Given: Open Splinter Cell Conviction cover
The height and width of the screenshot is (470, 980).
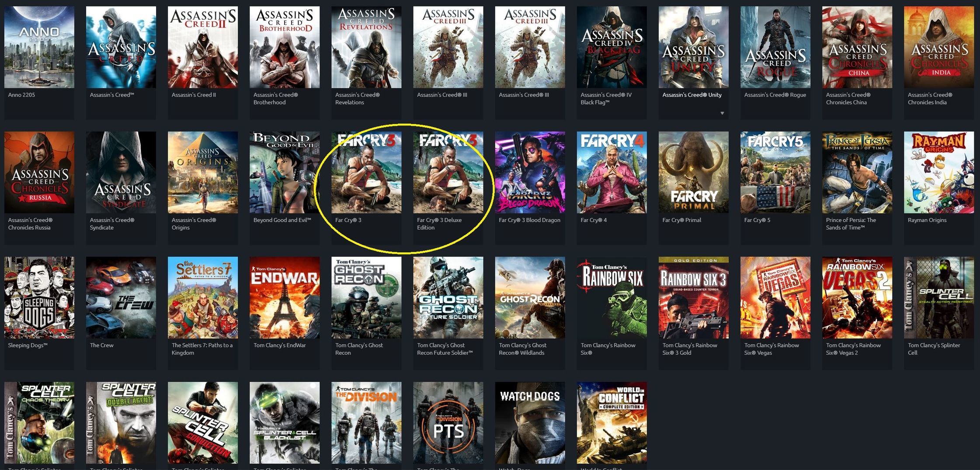Looking at the screenshot, I should pyautogui.click(x=203, y=423).
